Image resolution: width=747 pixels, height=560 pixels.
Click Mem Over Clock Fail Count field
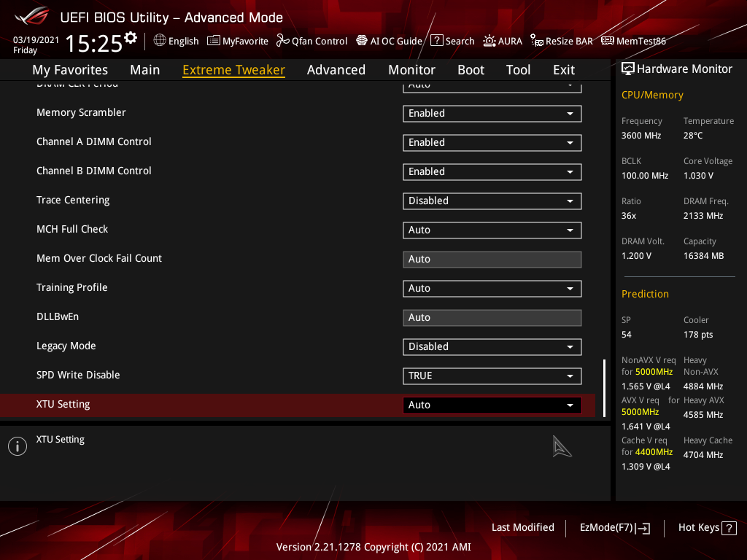(492, 259)
